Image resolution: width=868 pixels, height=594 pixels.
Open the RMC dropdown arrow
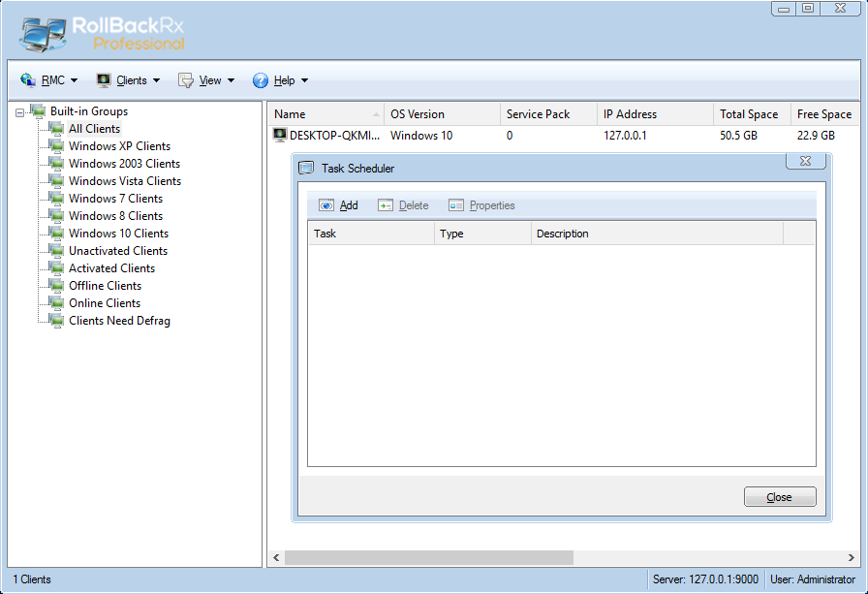(74, 81)
